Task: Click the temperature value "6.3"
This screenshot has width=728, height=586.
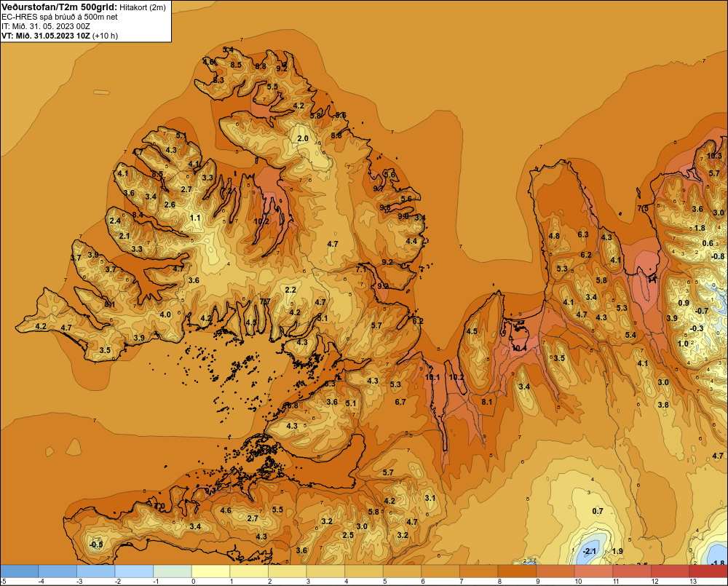Action: [x=583, y=234]
